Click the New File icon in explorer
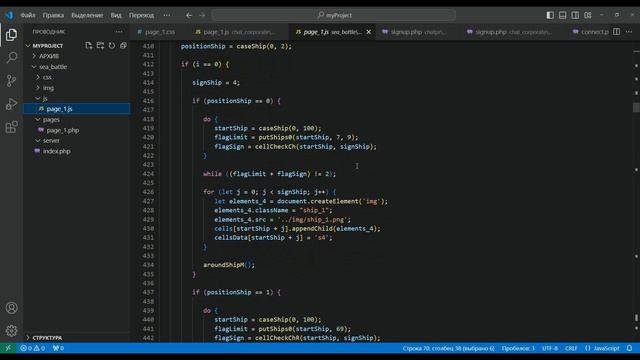 (89, 46)
